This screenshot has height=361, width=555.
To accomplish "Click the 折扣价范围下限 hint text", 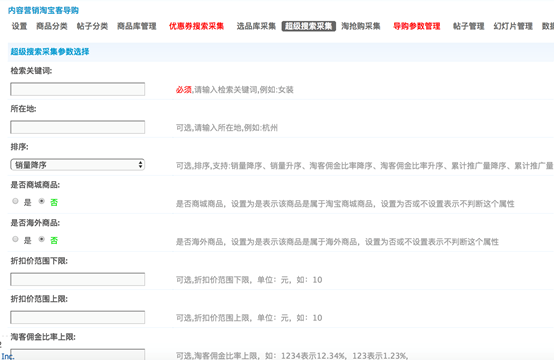I will point(249,280).
